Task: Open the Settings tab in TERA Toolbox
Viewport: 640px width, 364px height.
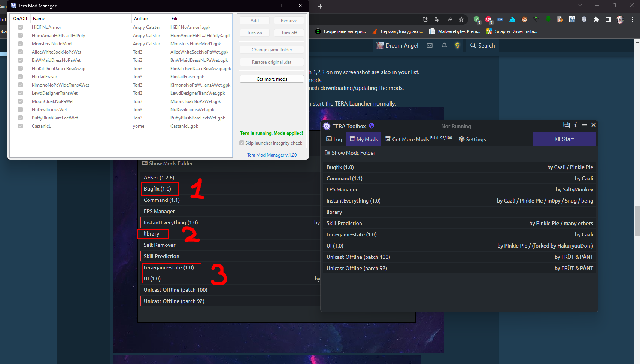Action: tap(472, 139)
